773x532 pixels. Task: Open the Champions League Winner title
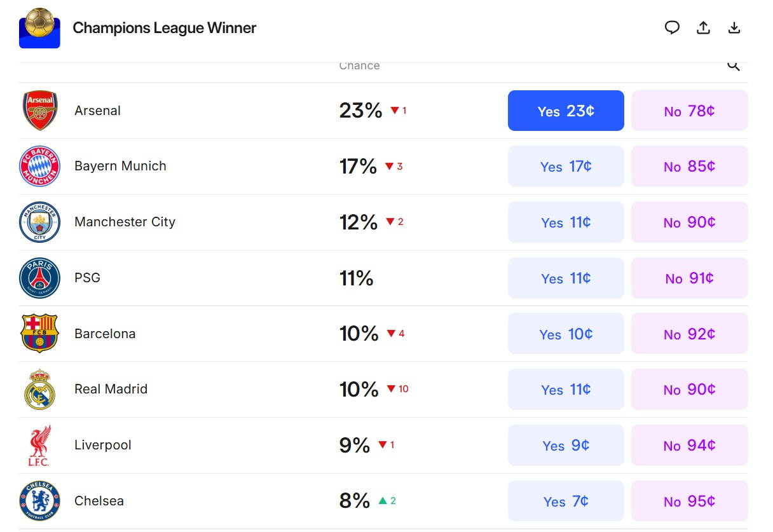(x=165, y=28)
